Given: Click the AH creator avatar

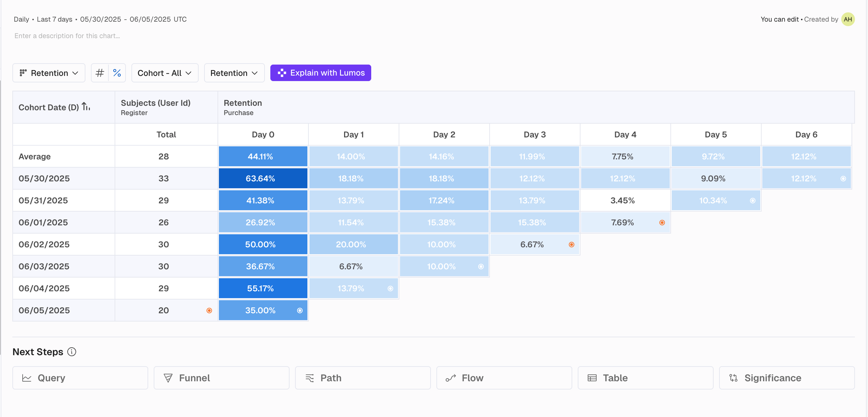Looking at the screenshot, I should (x=848, y=19).
